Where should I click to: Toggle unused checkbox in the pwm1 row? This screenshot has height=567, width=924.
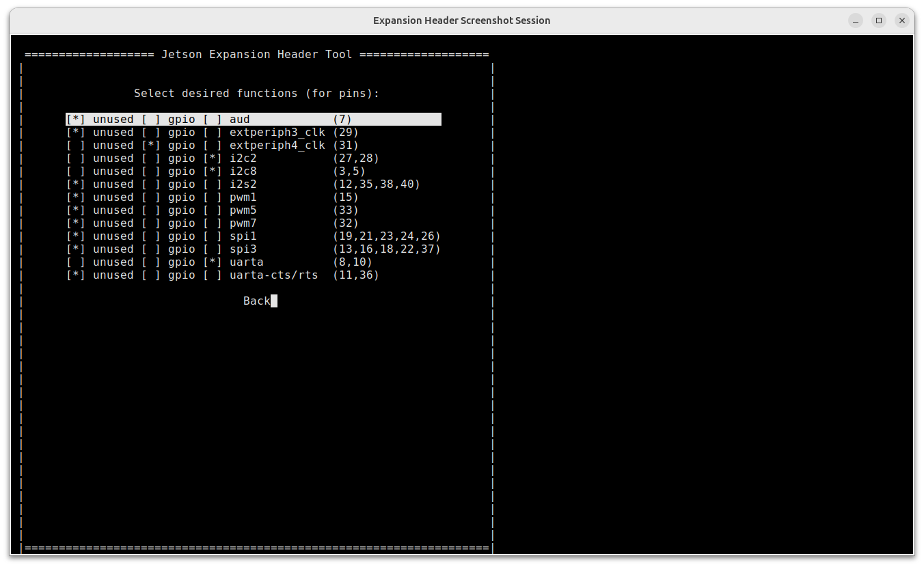coord(76,197)
